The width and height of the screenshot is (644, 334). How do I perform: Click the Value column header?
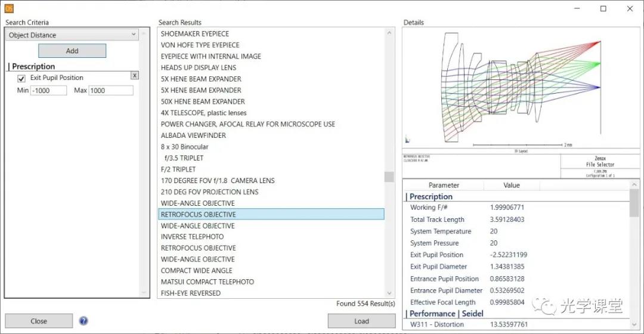pyautogui.click(x=512, y=185)
